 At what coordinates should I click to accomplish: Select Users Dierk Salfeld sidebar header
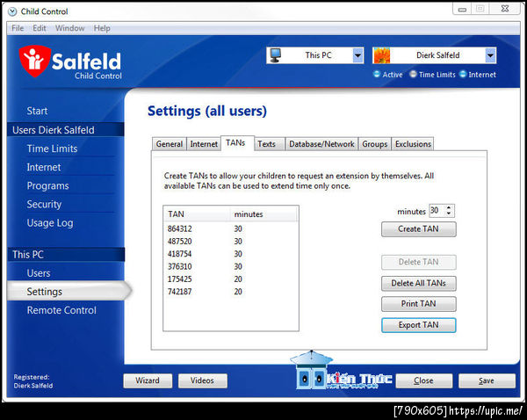[66, 130]
